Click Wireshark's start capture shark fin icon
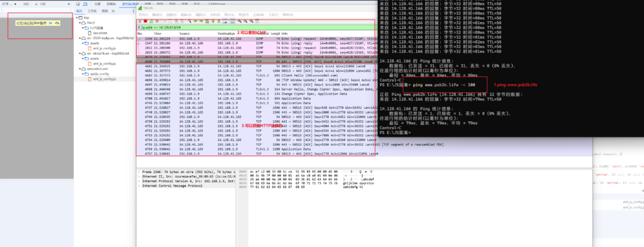The width and height of the screenshot is (644, 247). [140, 21]
